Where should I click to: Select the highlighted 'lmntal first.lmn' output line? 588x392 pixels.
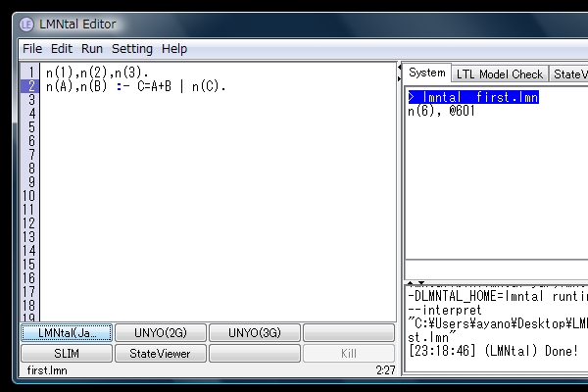pyautogui.click(x=473, y=98)
